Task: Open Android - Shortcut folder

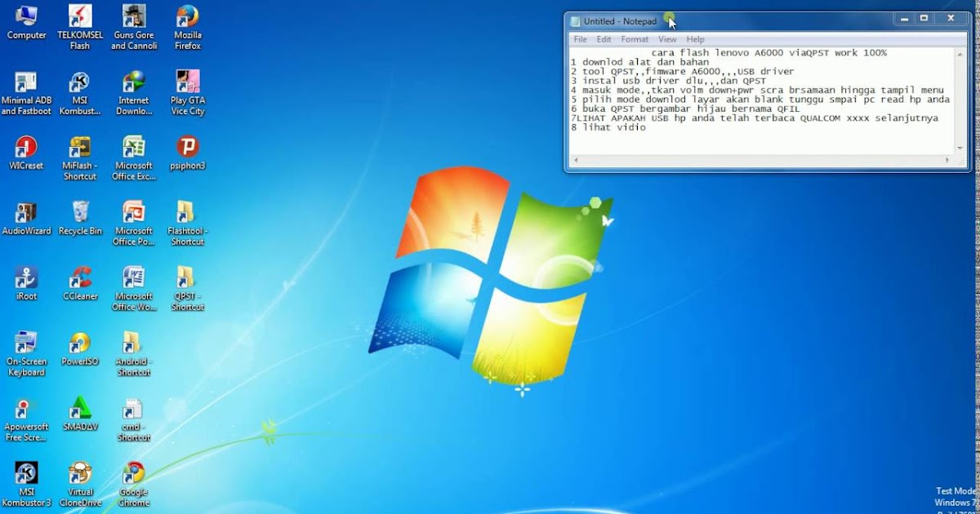Action: click(x=133, y=354)
